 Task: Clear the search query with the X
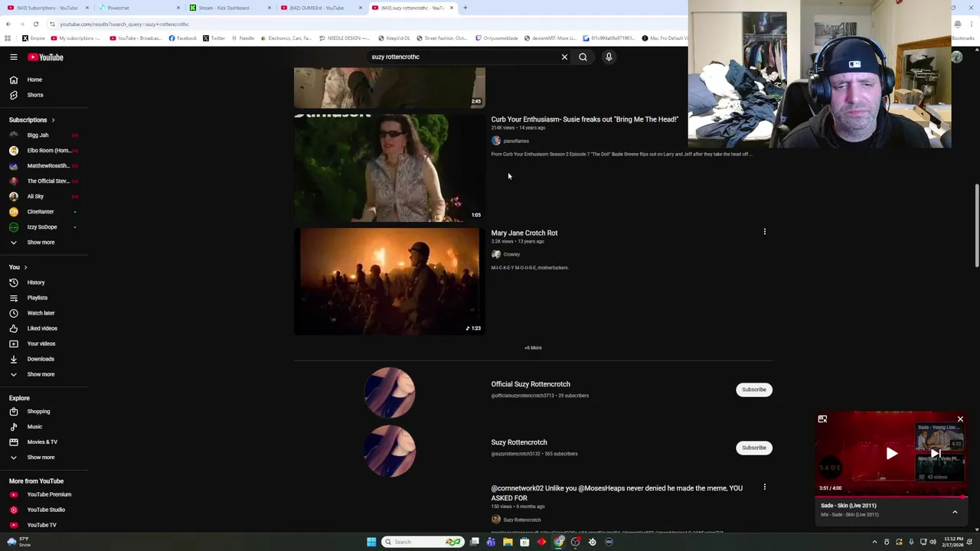tap(564, 57)
